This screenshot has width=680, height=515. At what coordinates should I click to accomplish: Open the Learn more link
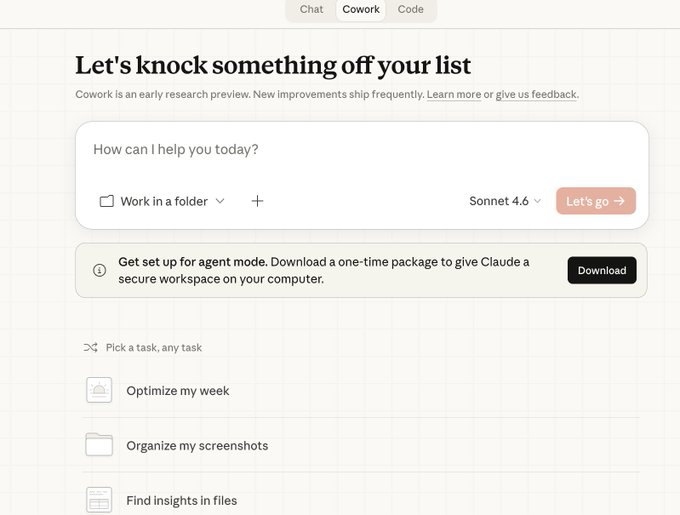[454, 95]
